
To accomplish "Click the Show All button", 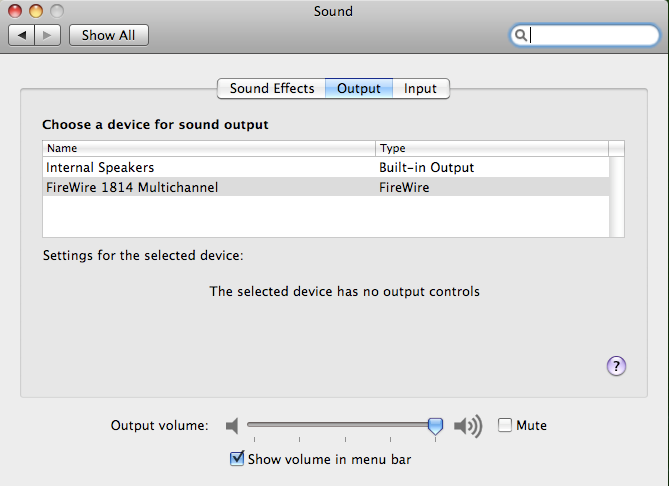I will [109, 35].
